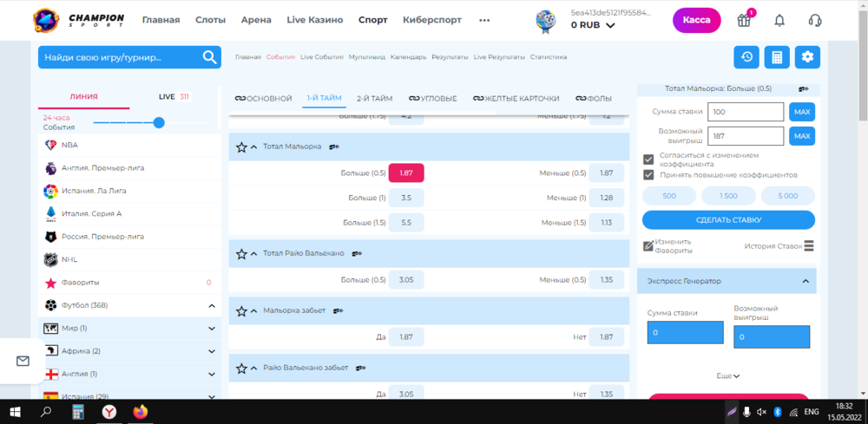
Task: Expand the Англия (1) region
Action: coord(212,375)
